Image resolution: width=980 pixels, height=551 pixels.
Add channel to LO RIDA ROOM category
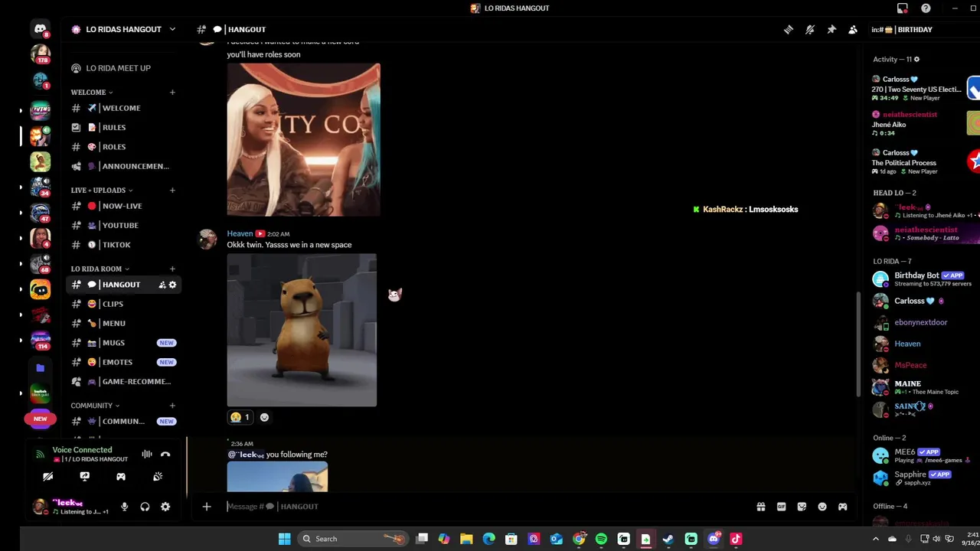click(x=172, y=269)
